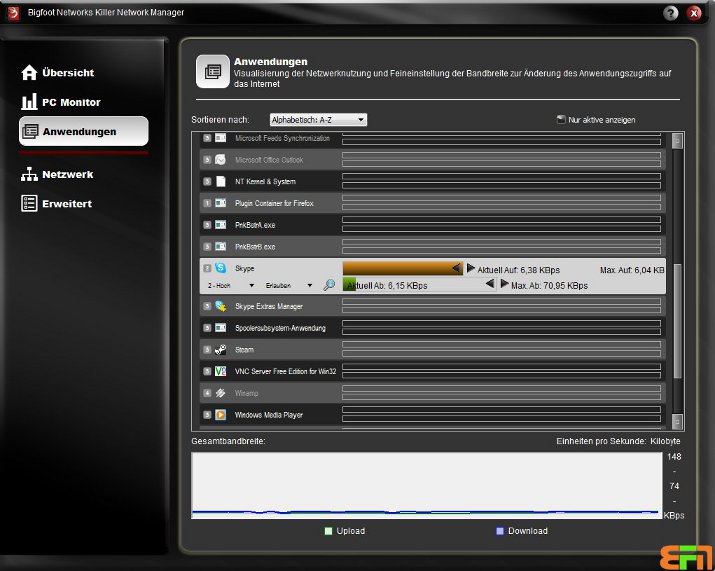
Task: Click the VNC Server icon
Action: point(220,371)
